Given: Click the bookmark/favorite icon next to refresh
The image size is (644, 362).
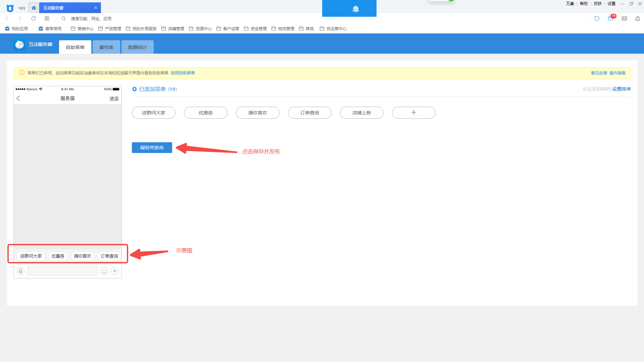Looking at the screenshot, I should (x=47, y=18).
